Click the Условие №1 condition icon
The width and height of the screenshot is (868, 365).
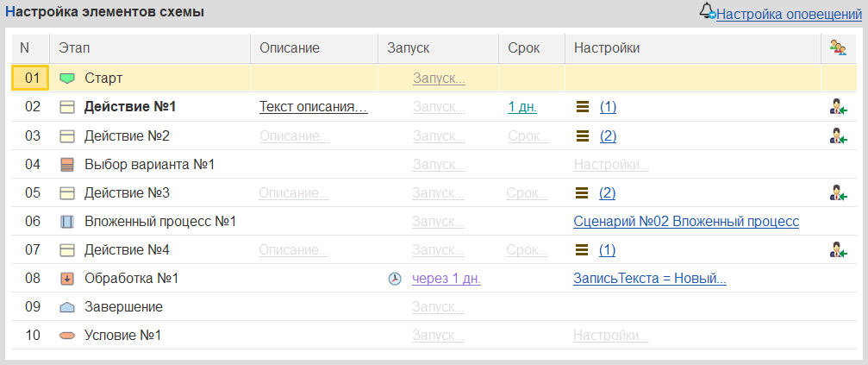[66, 336]
